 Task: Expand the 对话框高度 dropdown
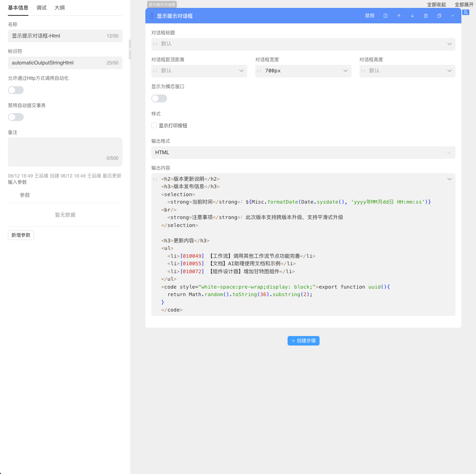coord(449,71)
